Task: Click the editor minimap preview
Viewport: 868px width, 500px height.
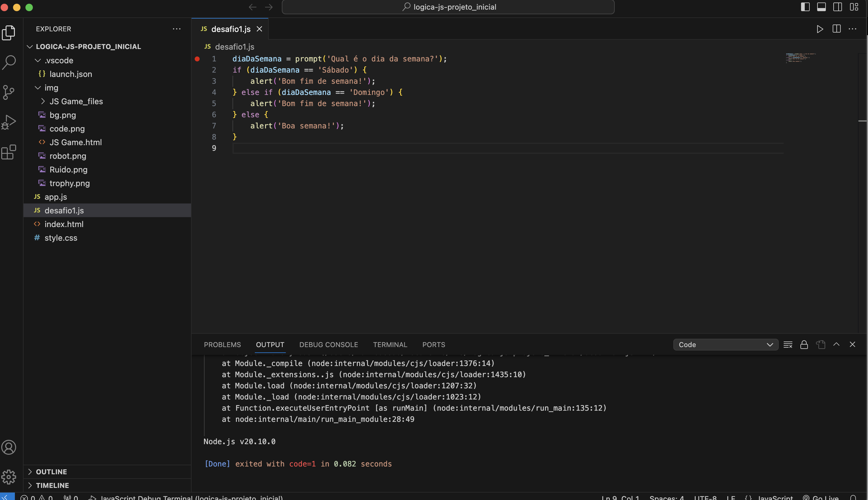Action: tap(801, 58)
